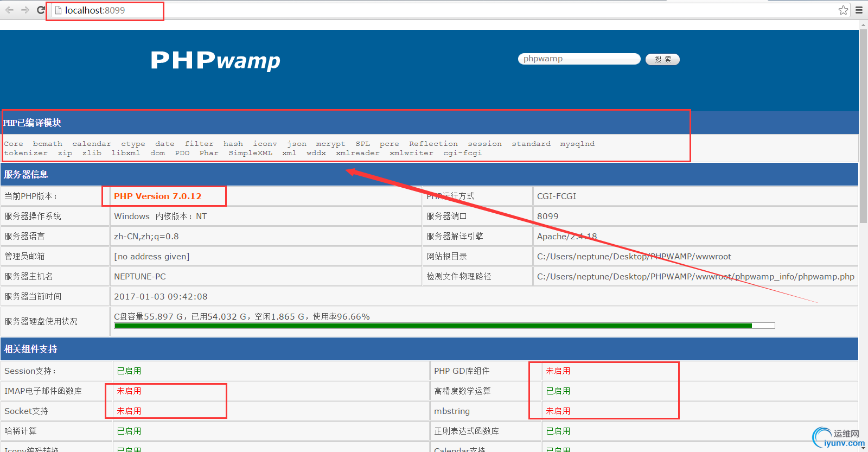
Task: Click the 网站根目录 label
Action: (446, 256)
